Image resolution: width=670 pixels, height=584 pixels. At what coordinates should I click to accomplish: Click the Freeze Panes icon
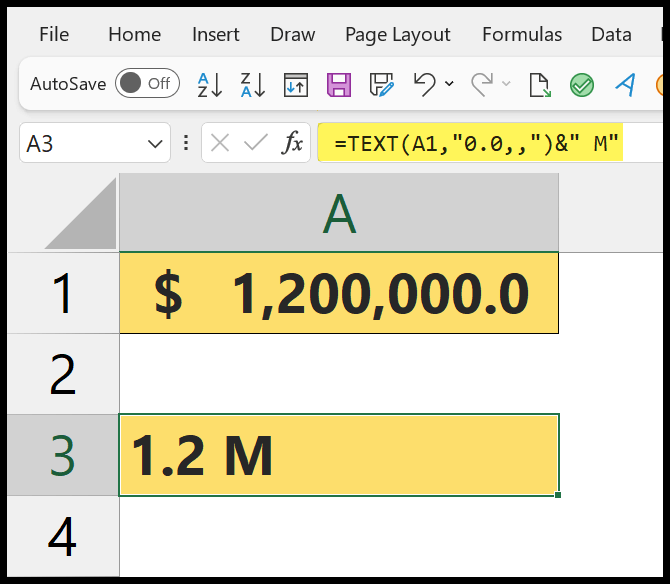(x=295, y=84)
